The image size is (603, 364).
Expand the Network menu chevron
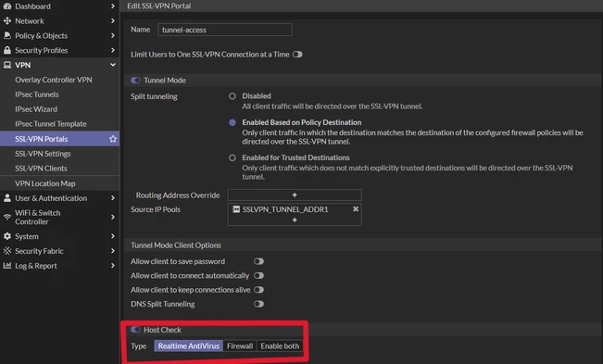pyautogui.click(x=113, y=20)
